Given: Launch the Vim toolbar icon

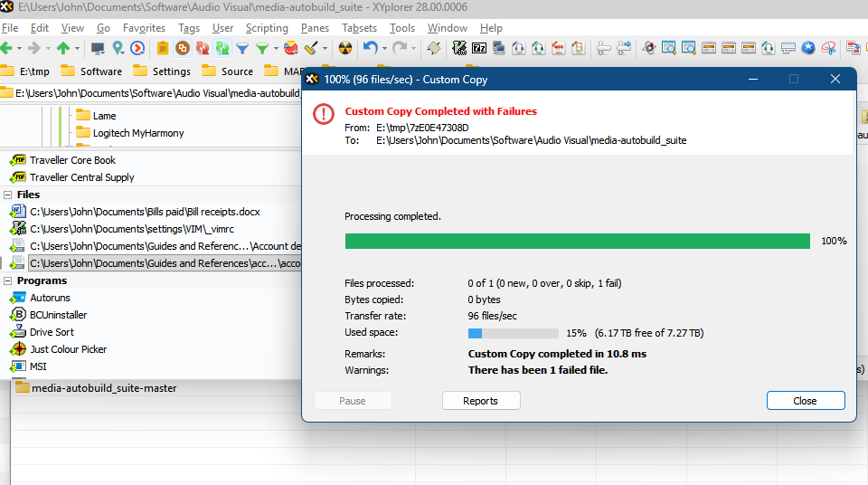Looking at the screenshot, I should coord(459,48).
